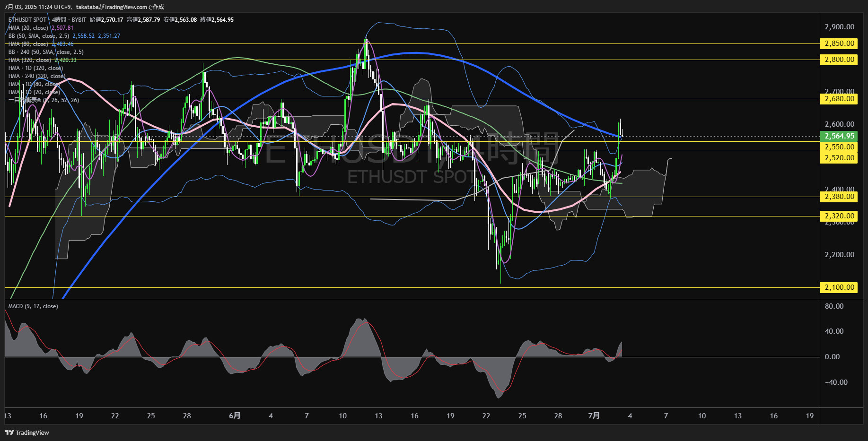
Task: Click the yellow 2,550.00 price label
Action: (839, 147)
